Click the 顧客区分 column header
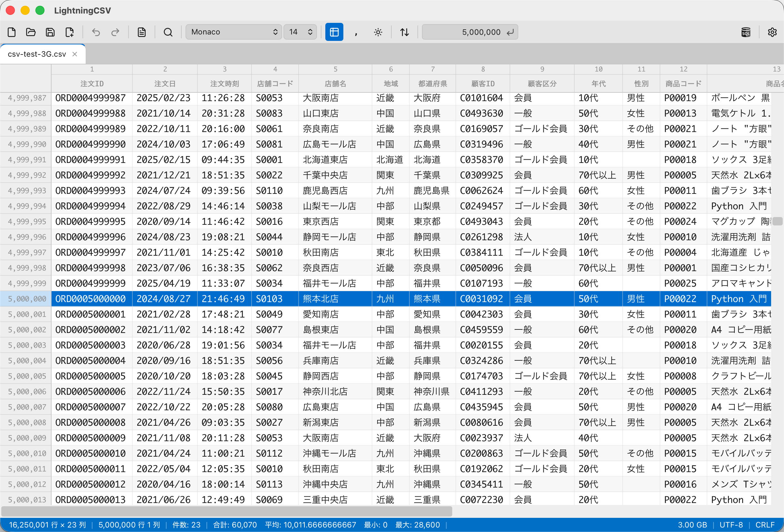The image size is (784, 532). click(x=542, y=84)
